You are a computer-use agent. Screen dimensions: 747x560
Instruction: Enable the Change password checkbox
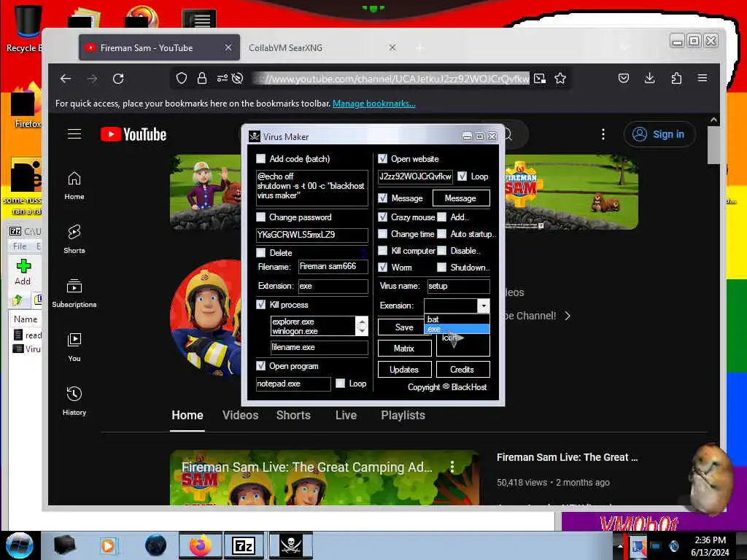(260, 217)
